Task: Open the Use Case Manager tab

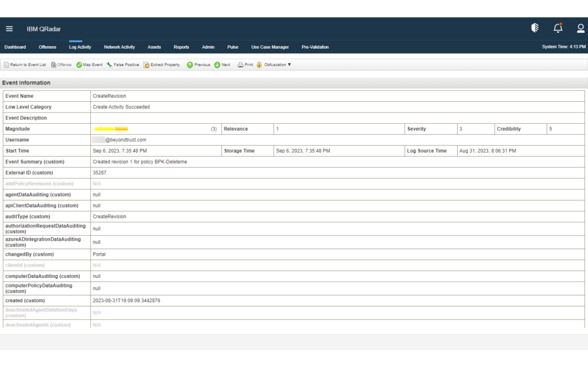Action: (270, 47)
